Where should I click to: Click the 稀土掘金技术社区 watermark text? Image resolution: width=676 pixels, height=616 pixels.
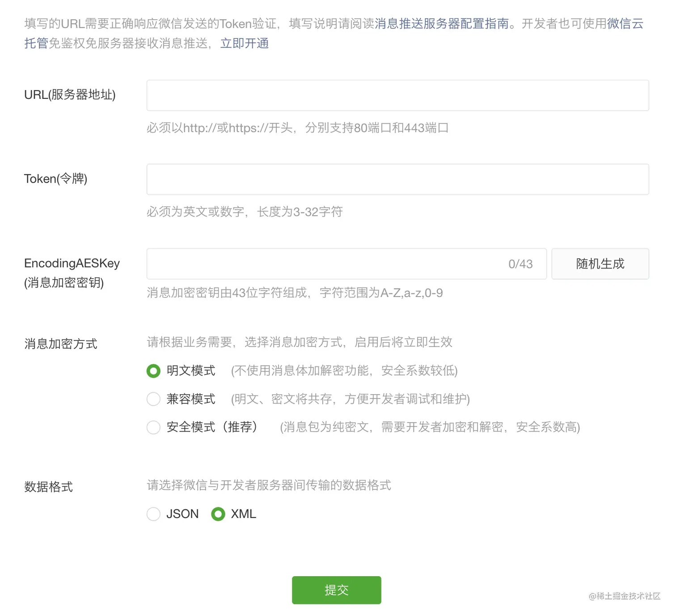pyautogui.click(x=625, y=596)
